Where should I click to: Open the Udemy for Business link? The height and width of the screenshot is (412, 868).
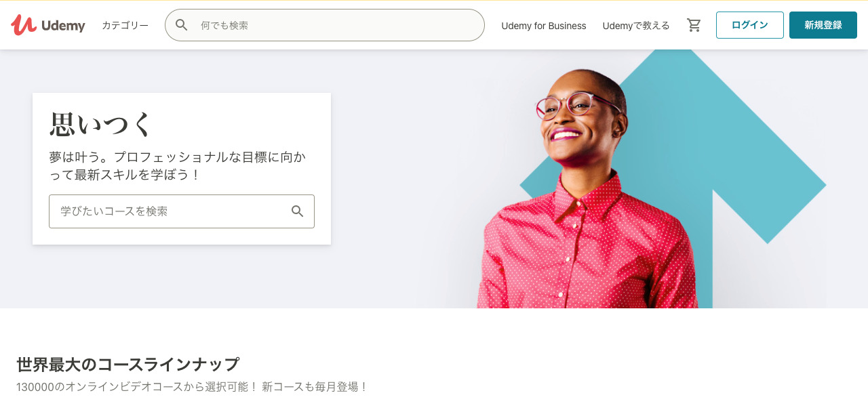tap(543, 26)
